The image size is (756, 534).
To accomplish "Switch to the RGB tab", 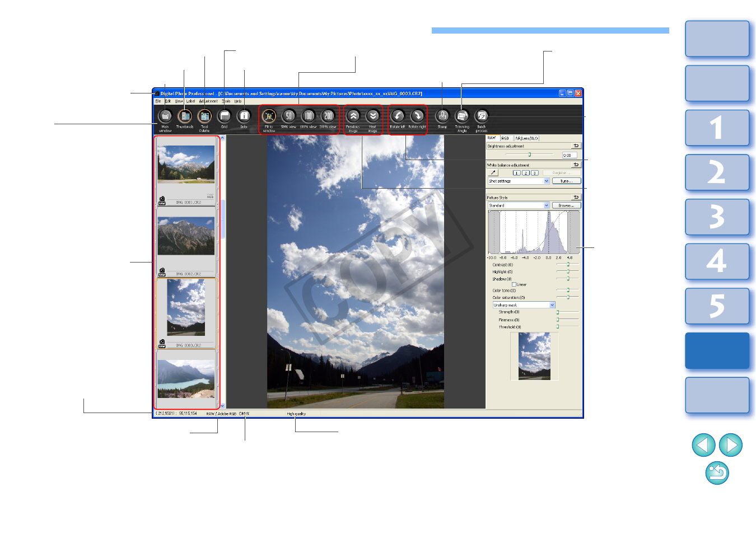I will click(506, 138).
